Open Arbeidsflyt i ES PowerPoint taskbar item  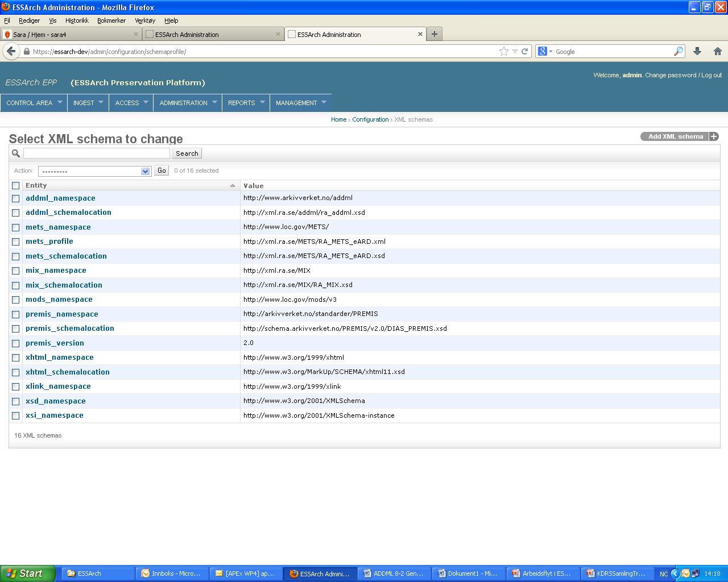coord(543,573)
